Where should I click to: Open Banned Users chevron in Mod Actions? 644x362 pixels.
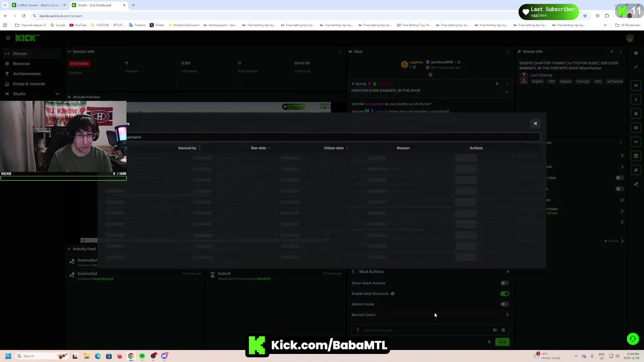click(507, 315)
